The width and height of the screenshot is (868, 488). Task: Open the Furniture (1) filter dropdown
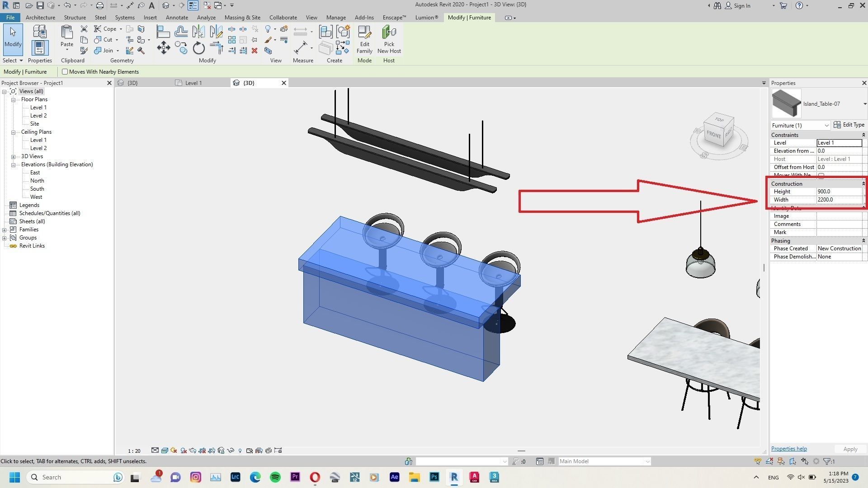(x=826, y=126)
